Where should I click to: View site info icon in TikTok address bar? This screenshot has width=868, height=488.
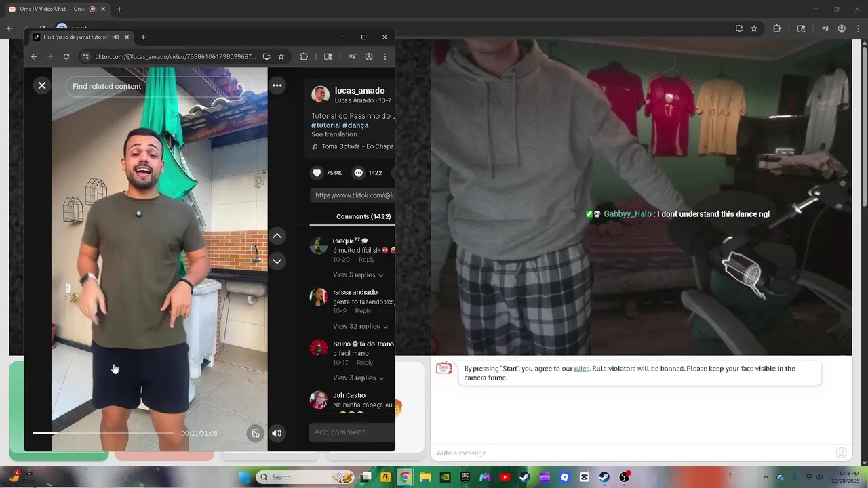pos(85,56)
